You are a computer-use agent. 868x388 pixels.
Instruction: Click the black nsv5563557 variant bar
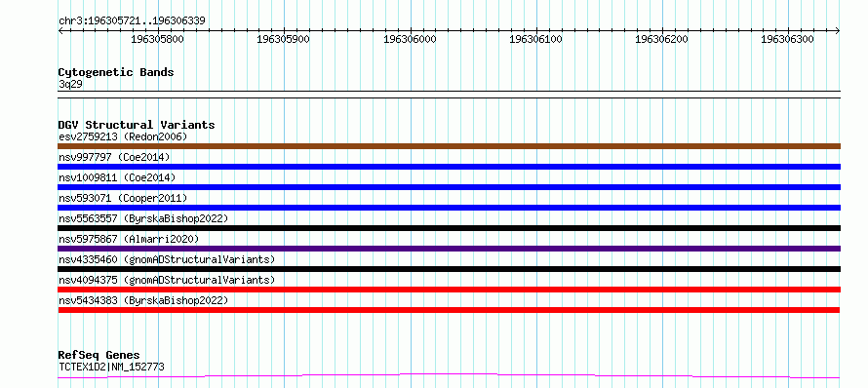(449, 228)
